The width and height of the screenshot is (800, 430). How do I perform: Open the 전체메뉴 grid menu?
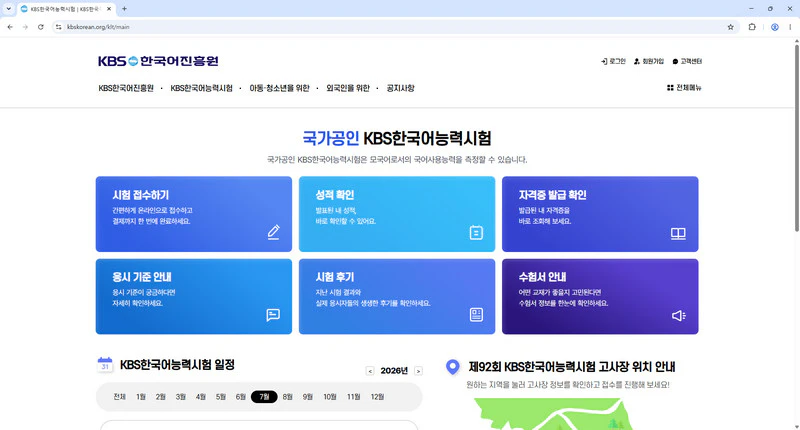684,88
